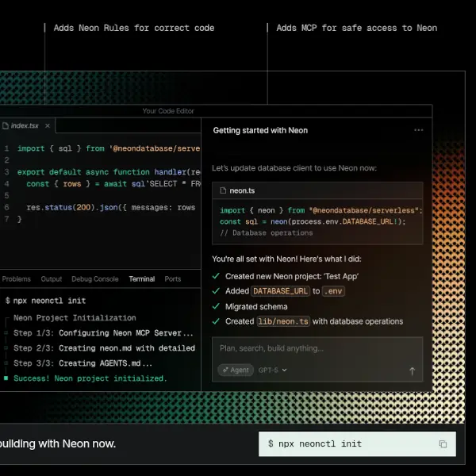This screenshot has height=476, width=476.
Task: Copy the npx neonctl init command
Action: tap(443, 444)
